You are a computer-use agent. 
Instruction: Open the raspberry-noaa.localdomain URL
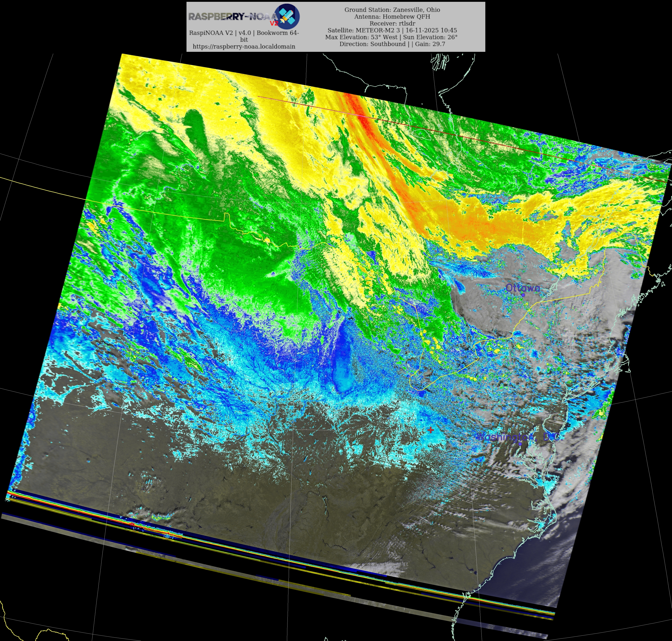(x=244, y=46)
